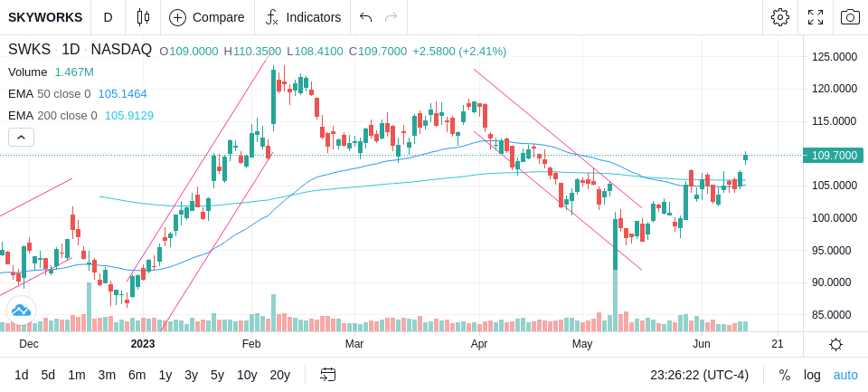Click the 109.7000 current price label

pos(833,156)
